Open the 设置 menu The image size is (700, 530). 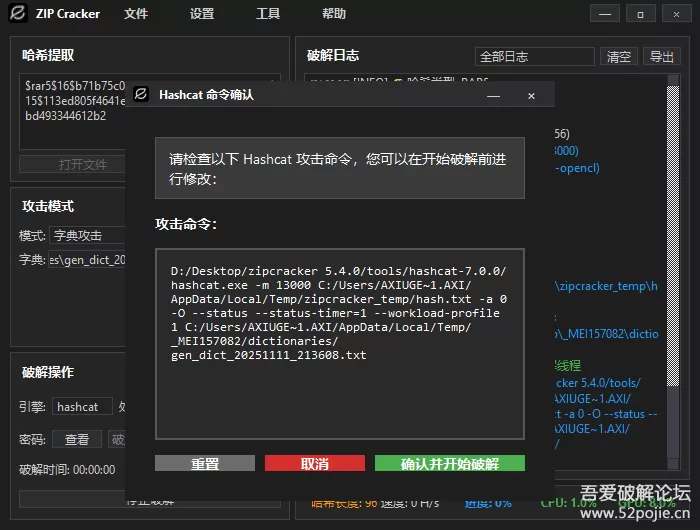[x=202, y=14]
